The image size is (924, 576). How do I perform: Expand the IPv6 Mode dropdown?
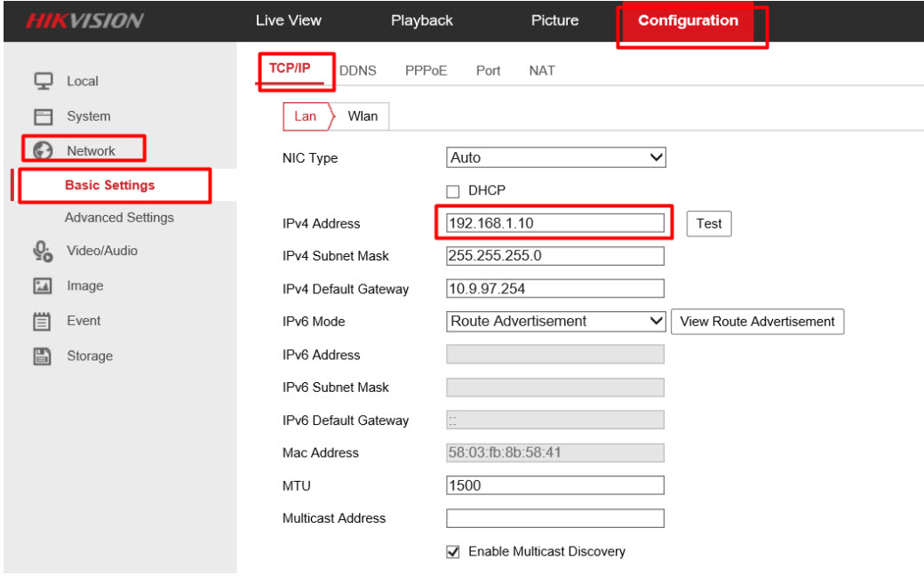[555, 322]
